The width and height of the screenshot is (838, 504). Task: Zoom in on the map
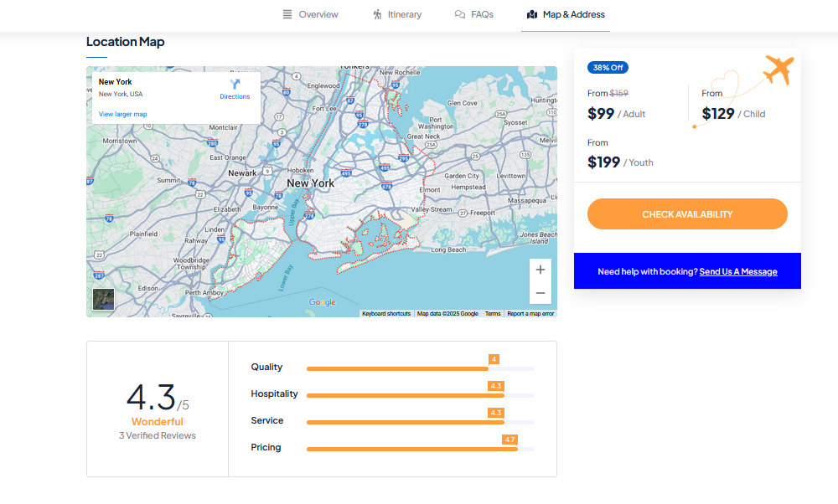[x=541, y=270]
